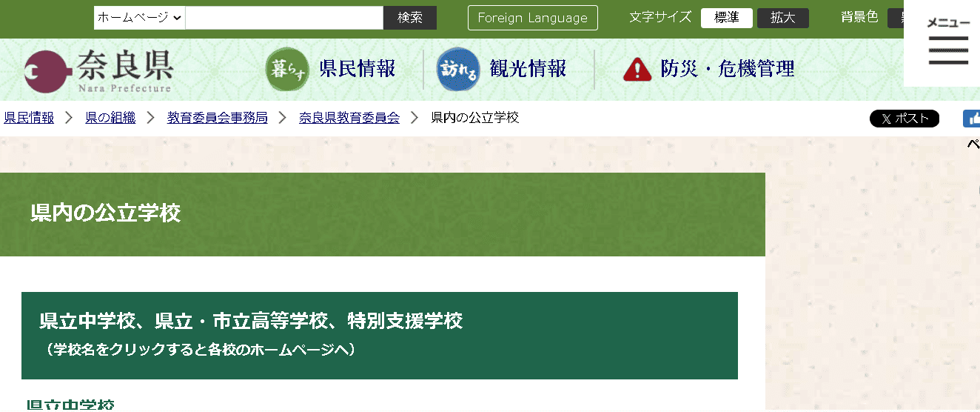The height and width of the screenshot is (412, 980).
Task: Open 県民情報 header navigation item
Action: (x=358, y=69)
